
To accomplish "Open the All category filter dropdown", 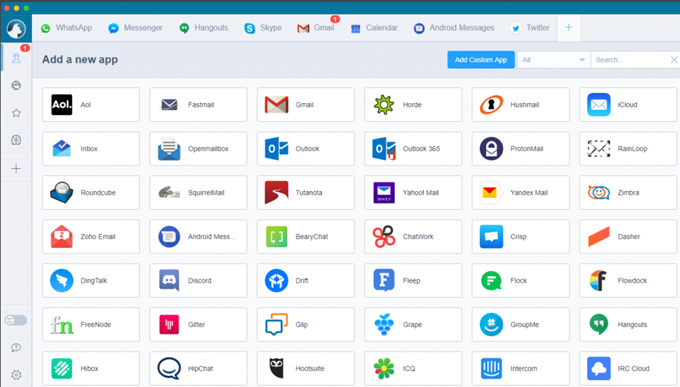I will coord(553,60).
